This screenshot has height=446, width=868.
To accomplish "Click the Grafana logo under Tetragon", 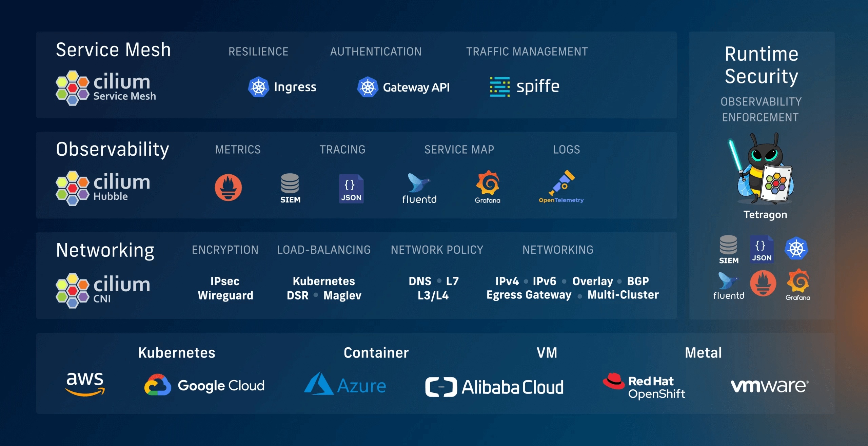I will pyautogui.click(x=798, y=285).
